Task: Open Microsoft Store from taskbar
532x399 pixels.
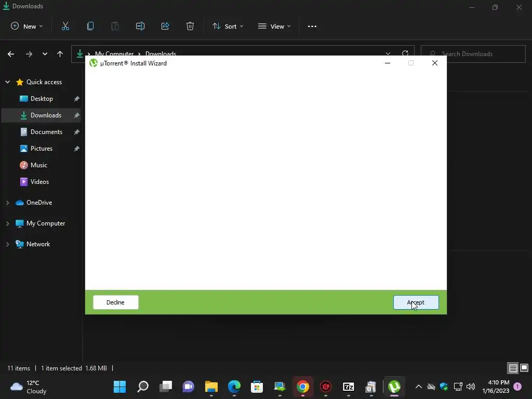Action: point(257,387)
